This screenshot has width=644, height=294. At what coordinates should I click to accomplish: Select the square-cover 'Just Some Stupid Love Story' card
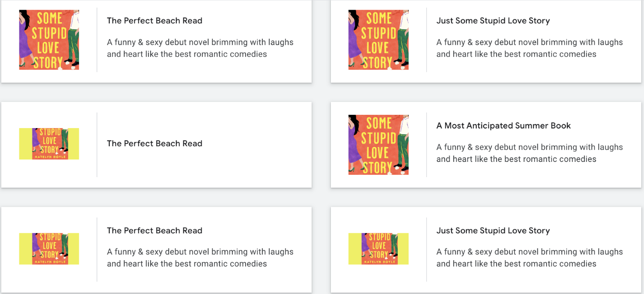[x=523, y=72]
